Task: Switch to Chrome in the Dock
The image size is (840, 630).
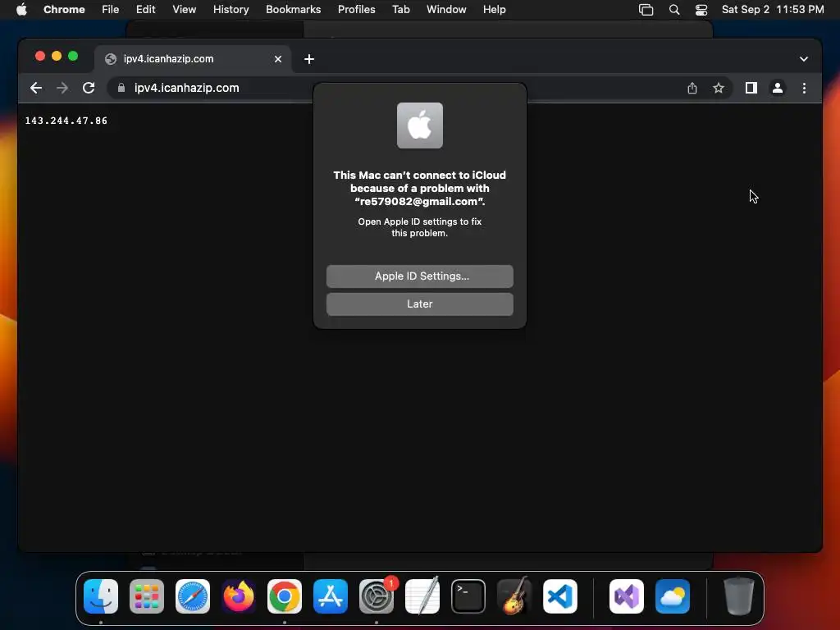Action: tap(285, 596)
